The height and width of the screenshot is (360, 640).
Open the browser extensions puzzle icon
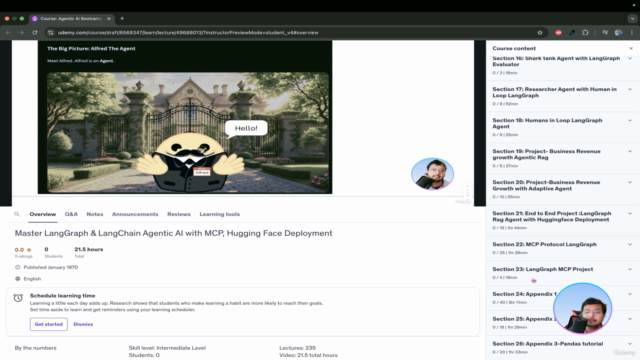pos(585,33)
